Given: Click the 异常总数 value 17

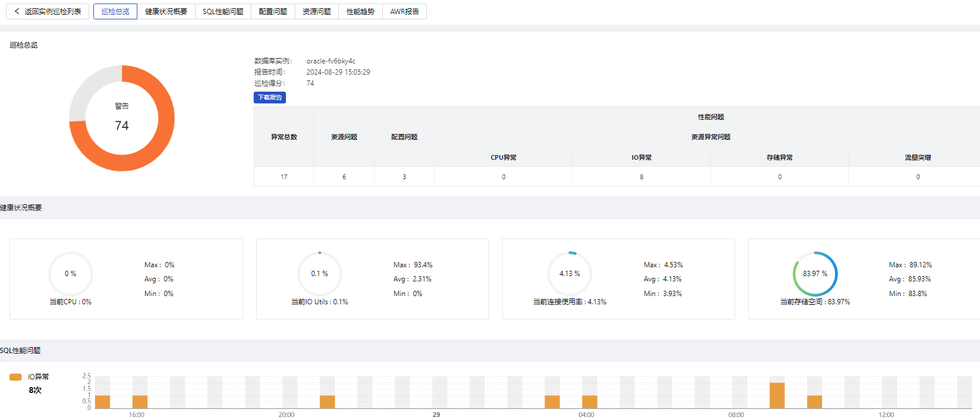Looking at the screenshot, I should point(284,177).
